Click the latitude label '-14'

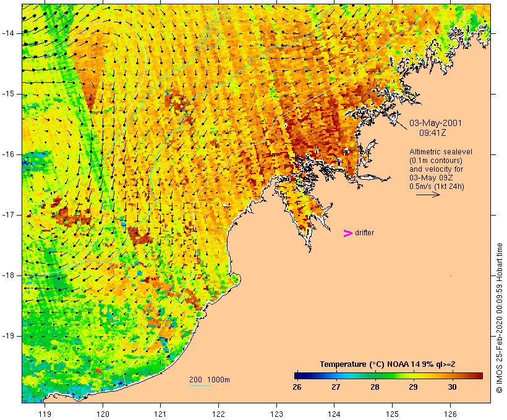(8, 33)
